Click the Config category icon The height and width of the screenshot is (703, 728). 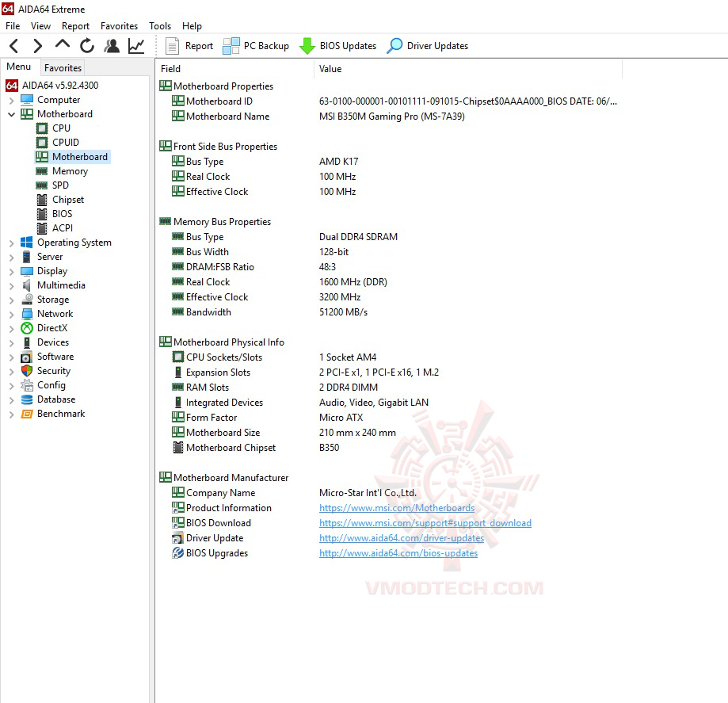coord(27,385)
